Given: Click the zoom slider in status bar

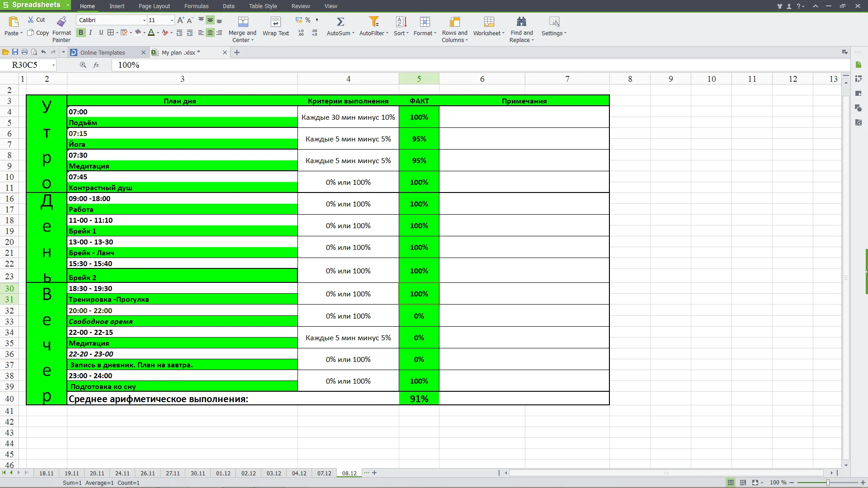Looking at the screenshot, I should tap(827, 483).
